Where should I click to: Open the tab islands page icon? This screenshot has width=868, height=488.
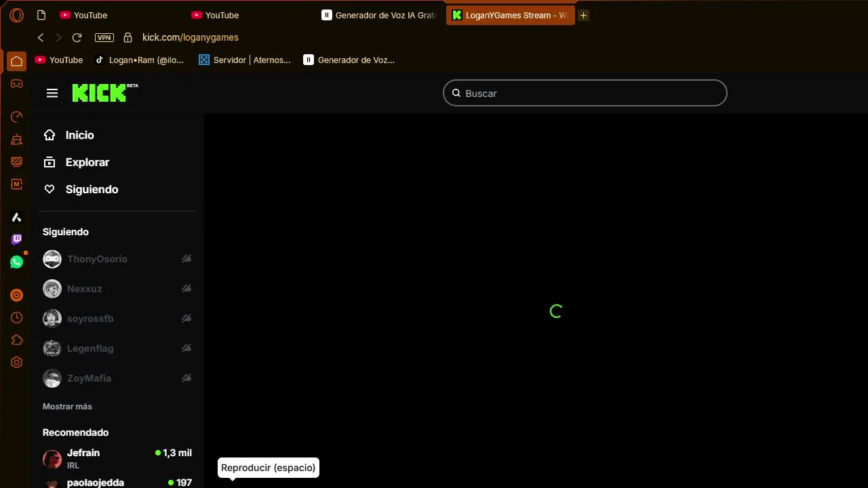coord(41,15)
